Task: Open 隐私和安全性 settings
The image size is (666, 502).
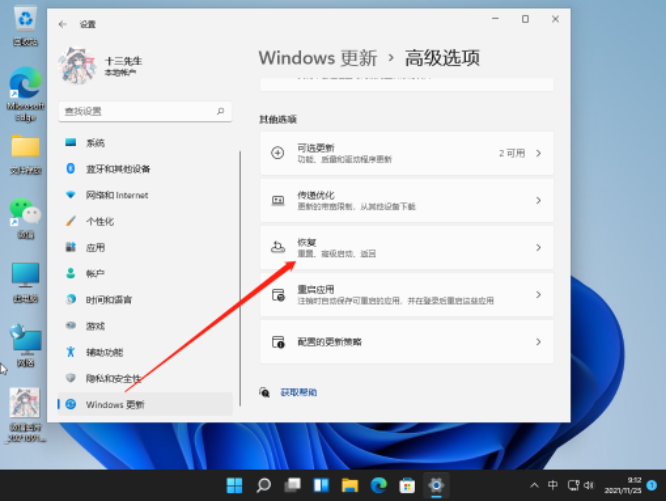Action: [113, 378]
